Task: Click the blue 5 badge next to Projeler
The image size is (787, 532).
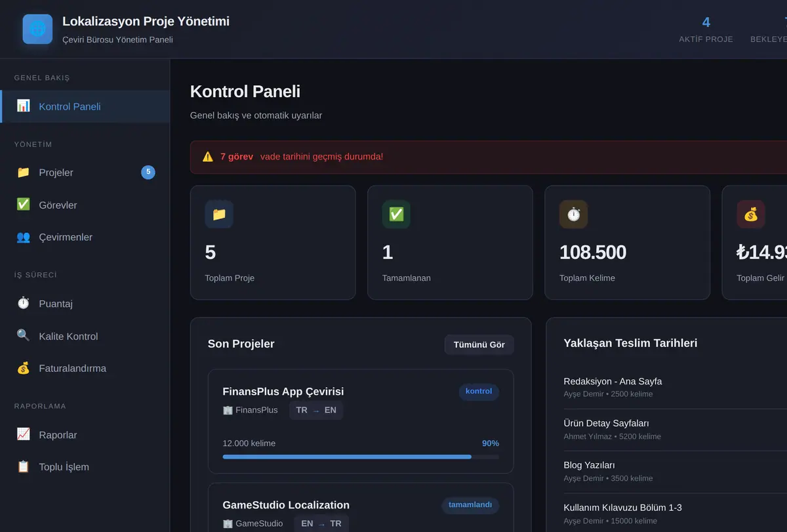Action: pyautogui.click(x=148, y=173)
